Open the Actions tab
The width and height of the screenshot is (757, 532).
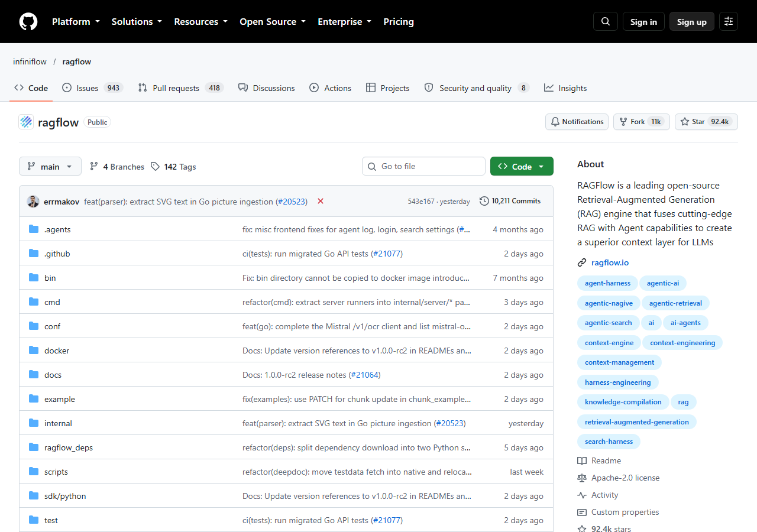coord(330,88)
